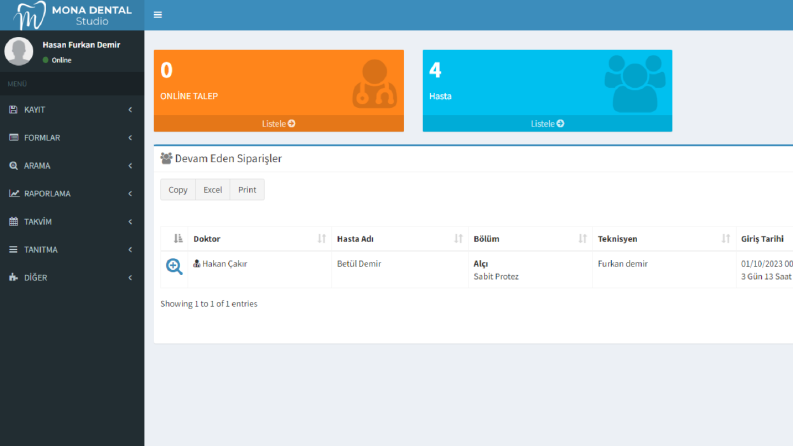Image resolution: width=793 pixels, height=446 pixels.
Task: Click the DİĞER puzzle icon
Action: [x=13, y=278]
